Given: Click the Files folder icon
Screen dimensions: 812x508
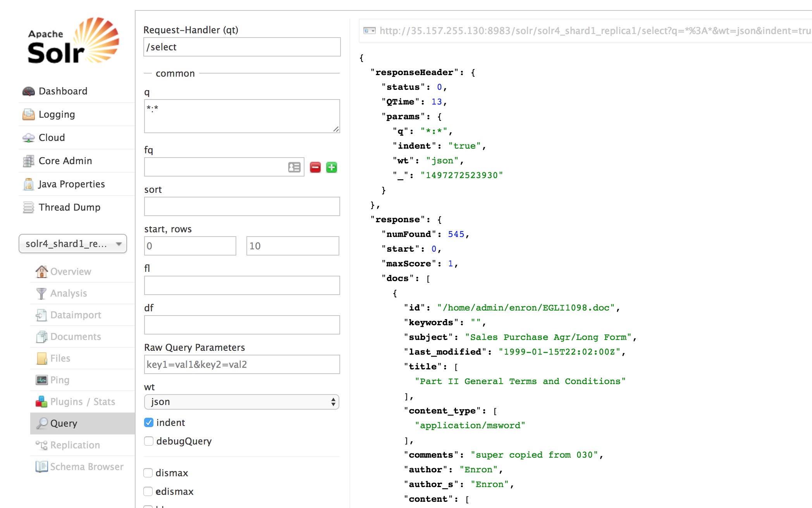Looking at the screenshot, I should pyautogui.click(x=42, y=359).
